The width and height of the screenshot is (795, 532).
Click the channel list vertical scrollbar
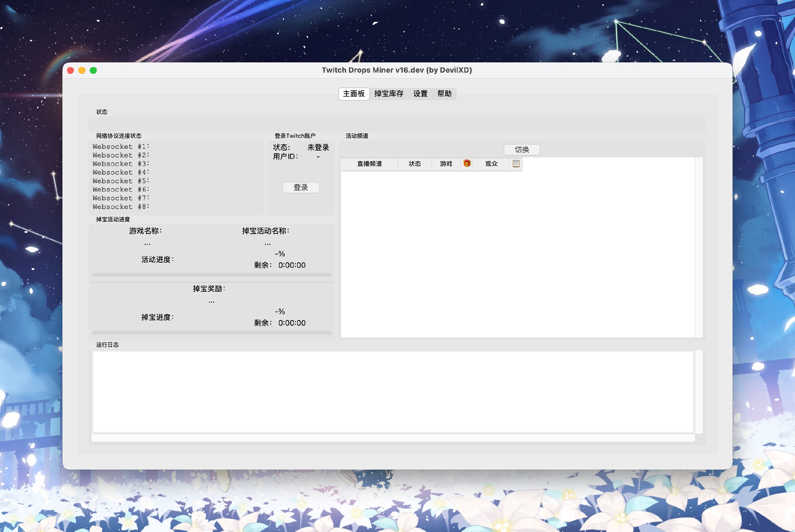click(699, 247)
